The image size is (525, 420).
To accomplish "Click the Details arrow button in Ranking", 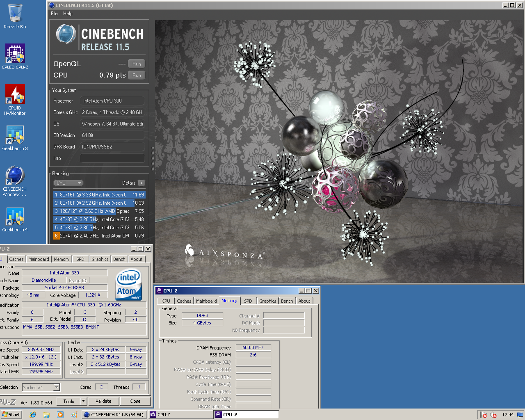I will [142, 183].
